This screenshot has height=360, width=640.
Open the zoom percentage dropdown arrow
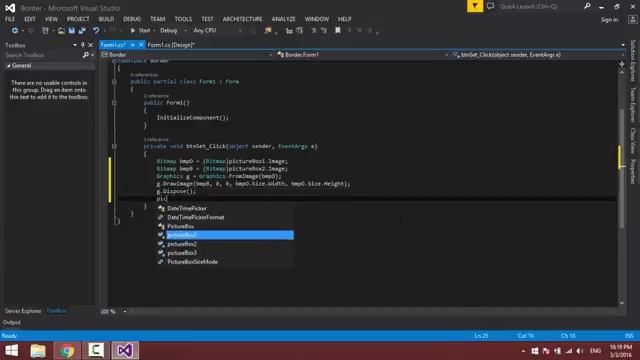point(124,311)
